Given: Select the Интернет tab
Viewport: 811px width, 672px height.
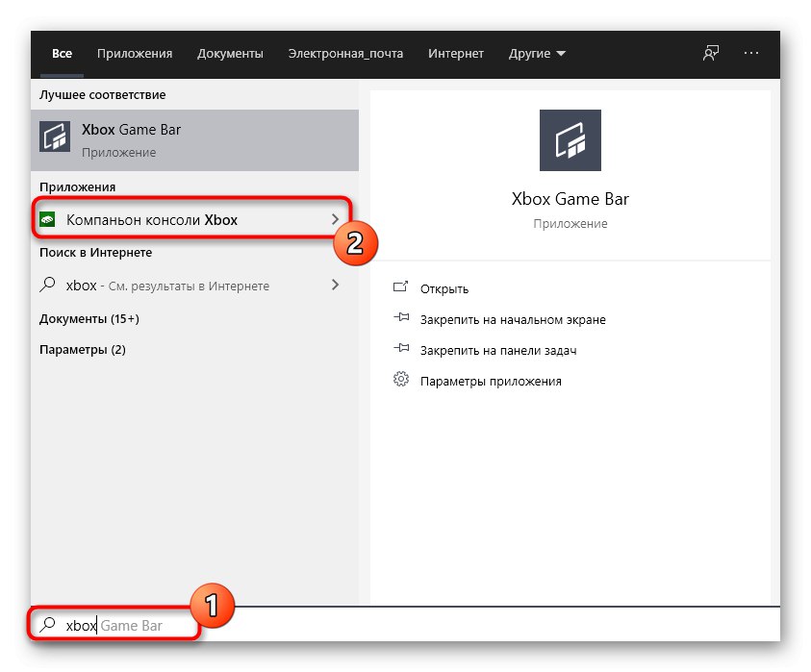Looking at the screenshot, I should point(456,54).
